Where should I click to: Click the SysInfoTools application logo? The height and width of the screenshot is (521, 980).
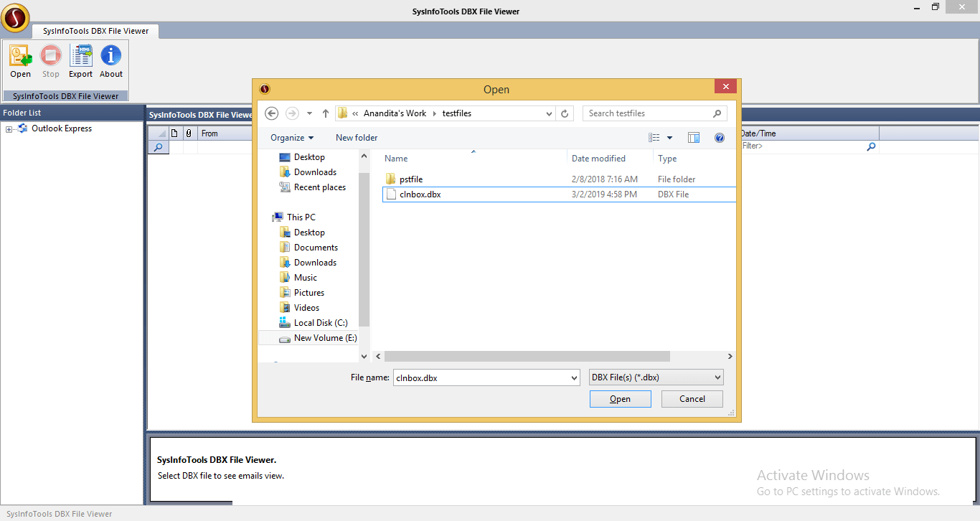tap(15, 18)
